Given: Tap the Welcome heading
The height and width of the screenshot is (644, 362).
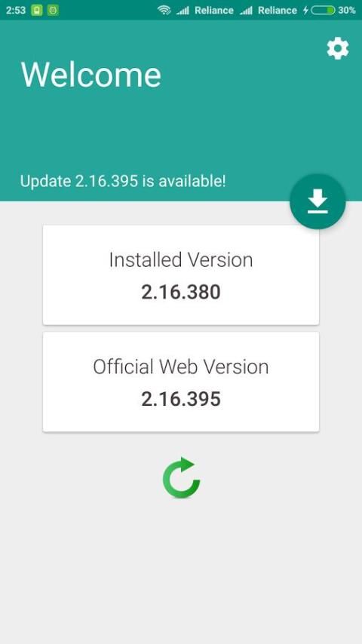Looking at the screenshot, I should [90, 75].
